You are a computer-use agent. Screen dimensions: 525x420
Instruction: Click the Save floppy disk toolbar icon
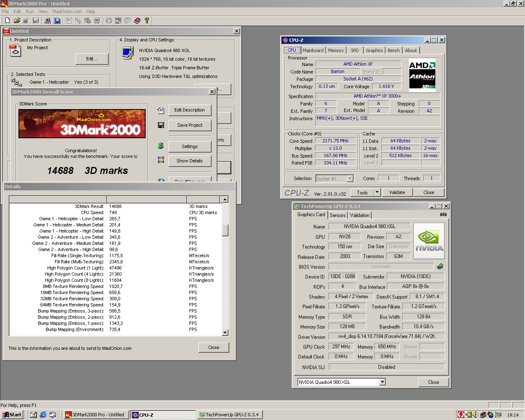tap(37, 21)
